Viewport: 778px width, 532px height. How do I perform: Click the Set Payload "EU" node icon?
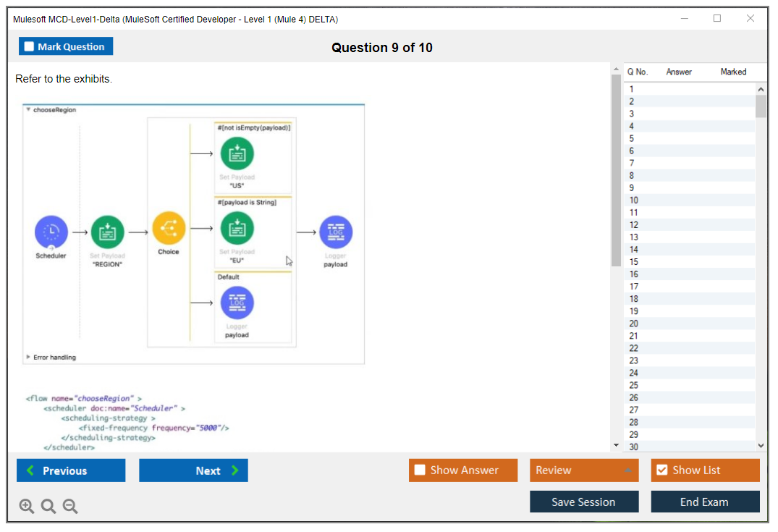pos(237,229)
